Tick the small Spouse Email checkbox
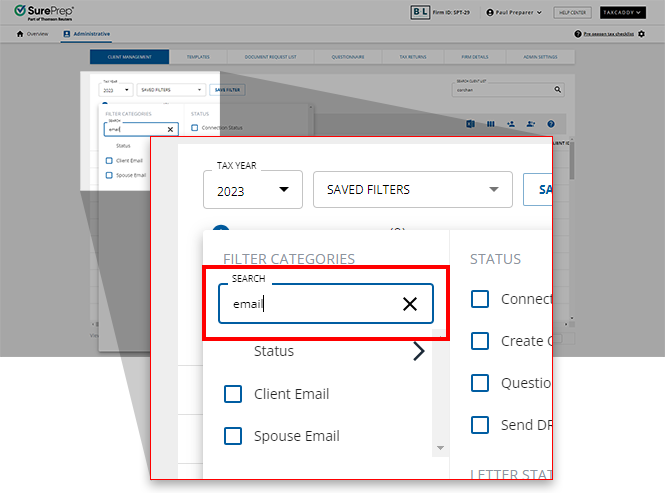 pyautogui.click(x=109, y=175)
